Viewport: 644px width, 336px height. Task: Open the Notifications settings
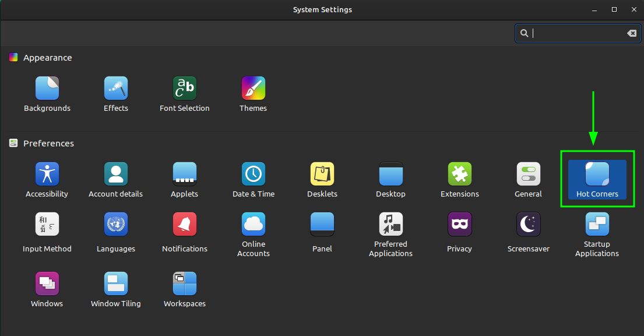click(184, 232)
